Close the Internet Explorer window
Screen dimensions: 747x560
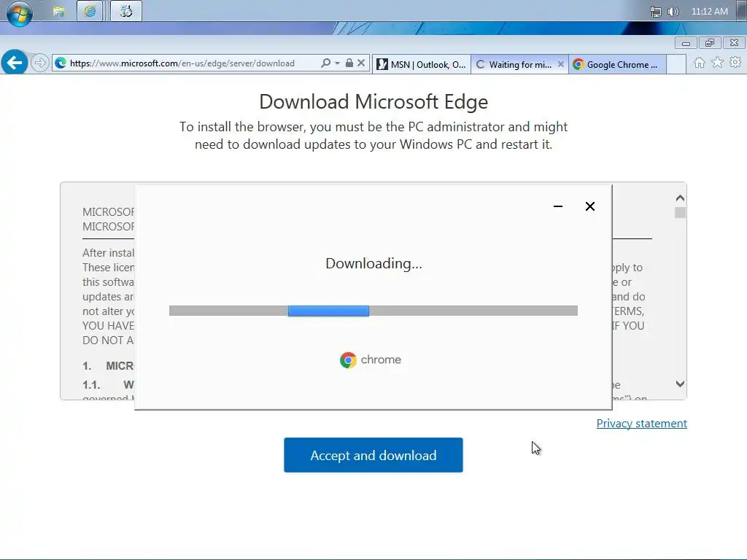point(734,43)
